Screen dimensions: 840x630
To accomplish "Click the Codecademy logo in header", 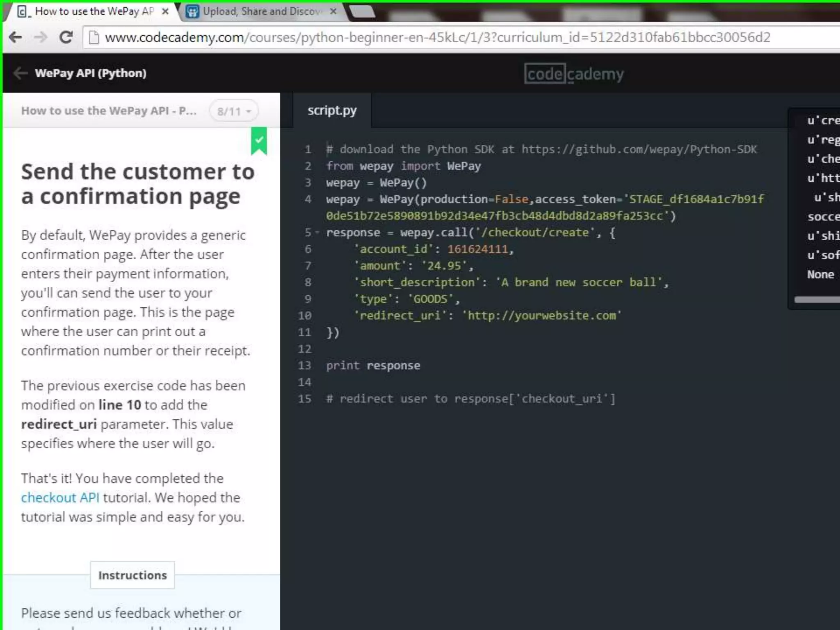I will pyautogui.click(x=574, y=74).
